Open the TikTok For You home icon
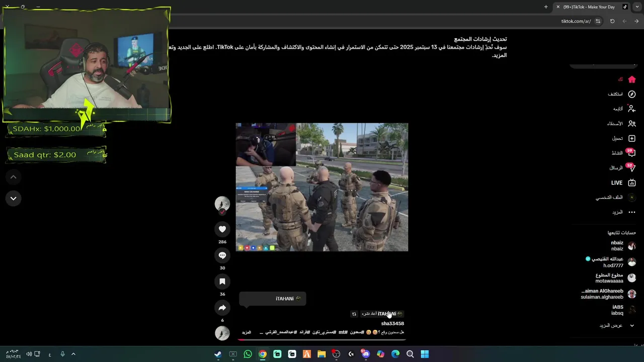Image resolution: width=644 pixels, height=362 pixels. point(632,79)
